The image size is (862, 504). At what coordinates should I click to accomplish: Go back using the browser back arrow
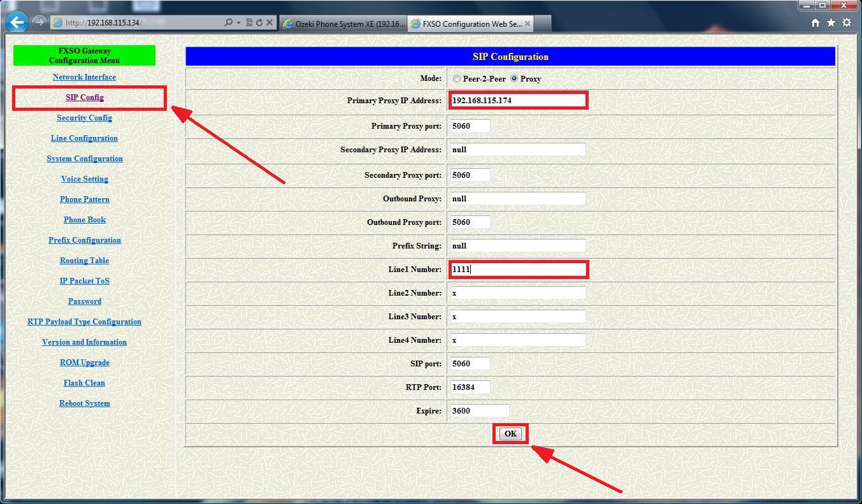click(17, 22)
